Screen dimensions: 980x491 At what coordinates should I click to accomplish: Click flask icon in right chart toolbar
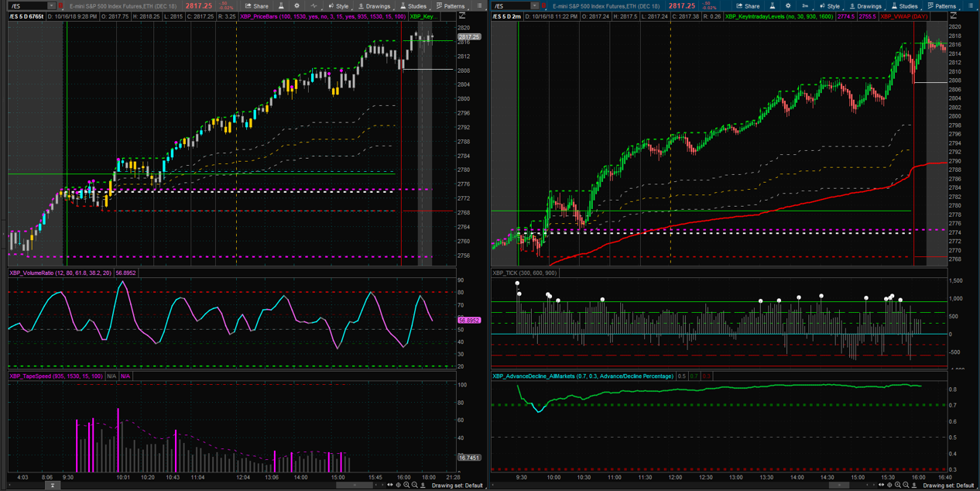coord(773,6)
